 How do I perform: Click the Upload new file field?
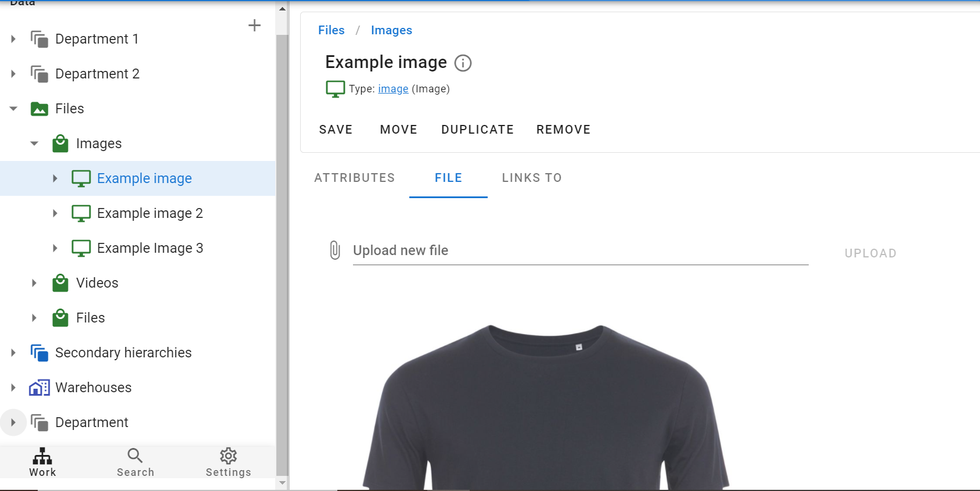[581, 250]
